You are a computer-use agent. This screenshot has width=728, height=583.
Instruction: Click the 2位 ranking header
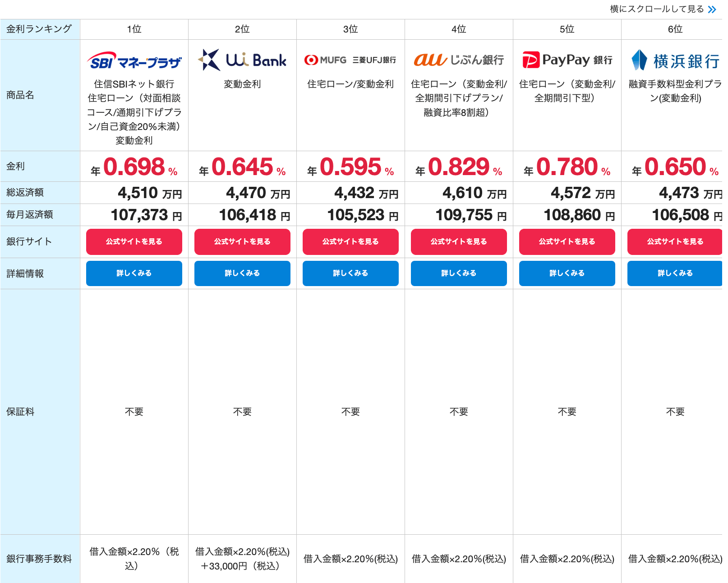[x=242, y=29]
